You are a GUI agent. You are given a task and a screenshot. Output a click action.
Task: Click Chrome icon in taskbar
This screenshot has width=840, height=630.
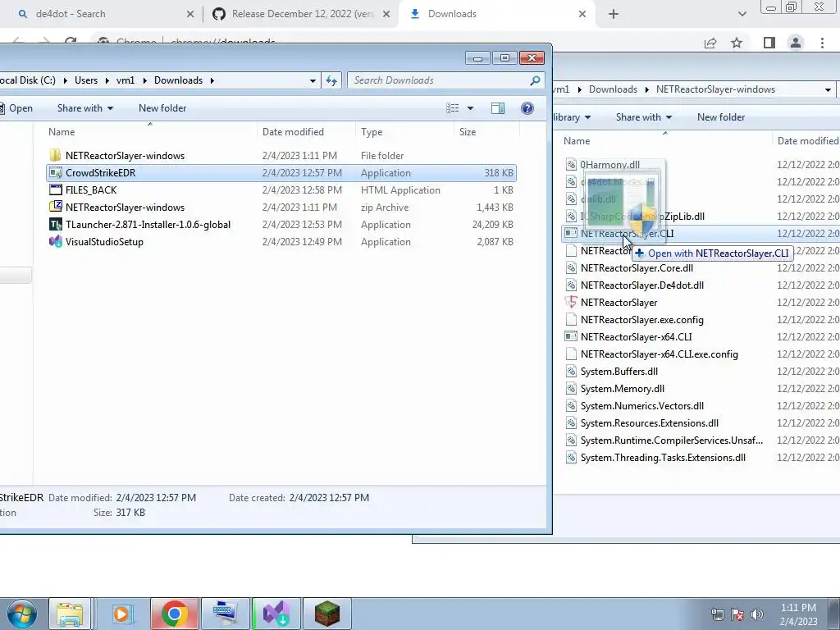point(174,614)
